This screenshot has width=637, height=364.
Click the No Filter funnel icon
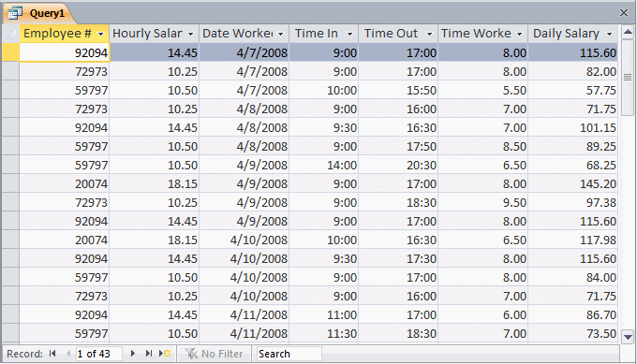click(x=191, y=354)
